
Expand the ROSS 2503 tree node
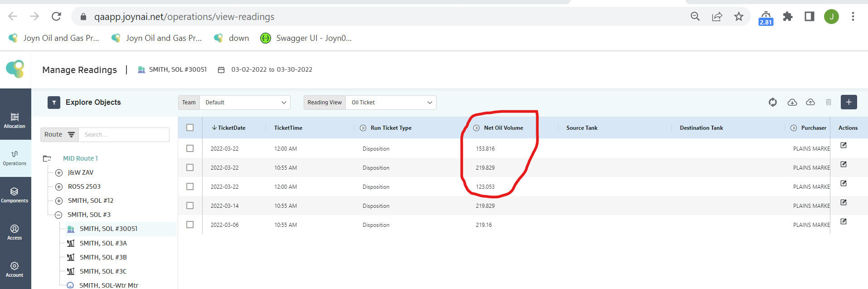(x=59, y=187)
